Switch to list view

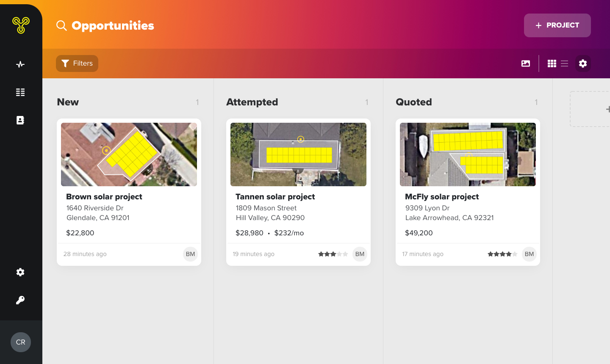click(565, 63)
